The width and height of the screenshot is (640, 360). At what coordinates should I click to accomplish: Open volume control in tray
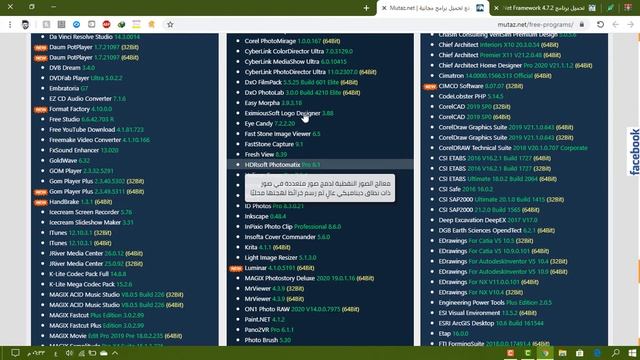(x=69, y=353)
